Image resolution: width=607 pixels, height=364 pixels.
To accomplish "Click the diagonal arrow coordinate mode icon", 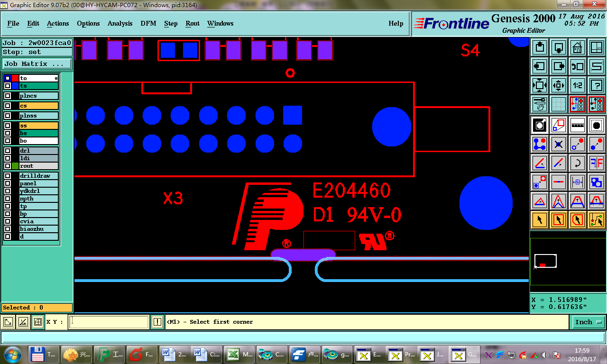I will (8, 322).
